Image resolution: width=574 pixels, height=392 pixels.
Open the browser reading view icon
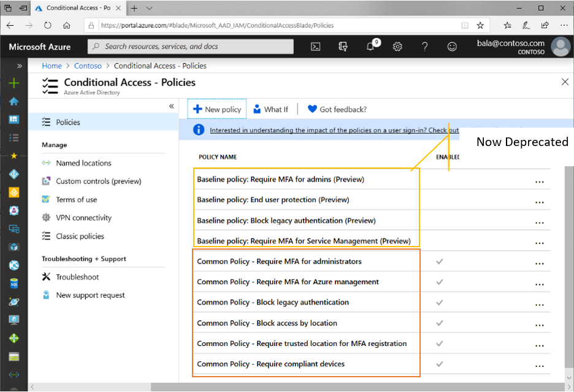pos(465,25)
